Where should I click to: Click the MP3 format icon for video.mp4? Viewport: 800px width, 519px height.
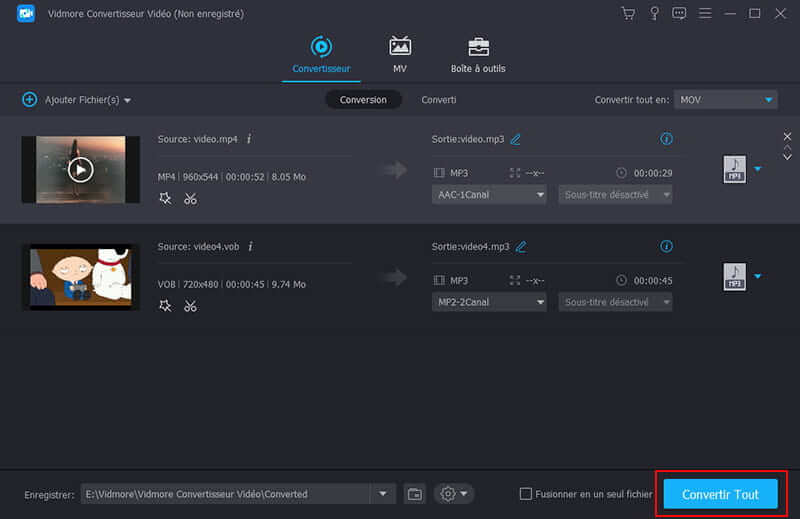coord(735,169)
